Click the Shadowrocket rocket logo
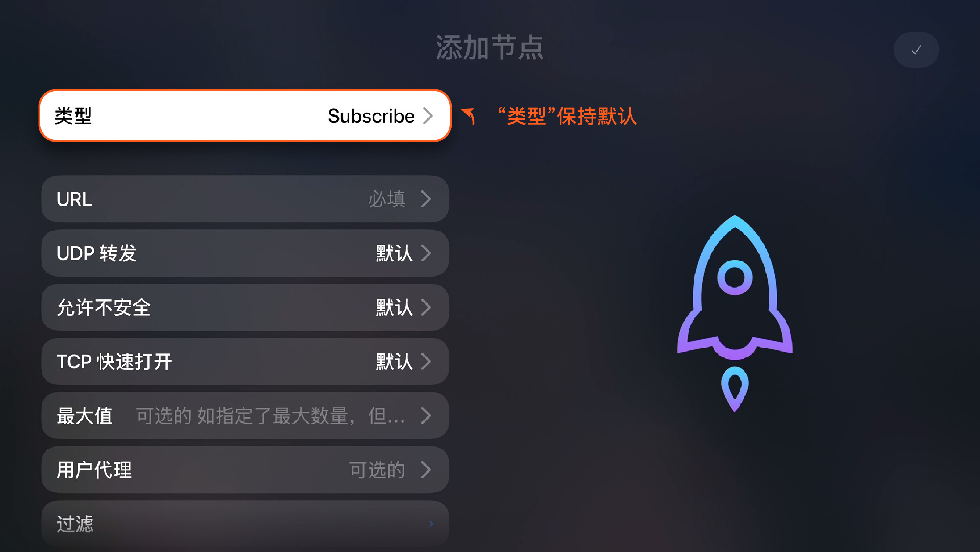 click(735, 313)
